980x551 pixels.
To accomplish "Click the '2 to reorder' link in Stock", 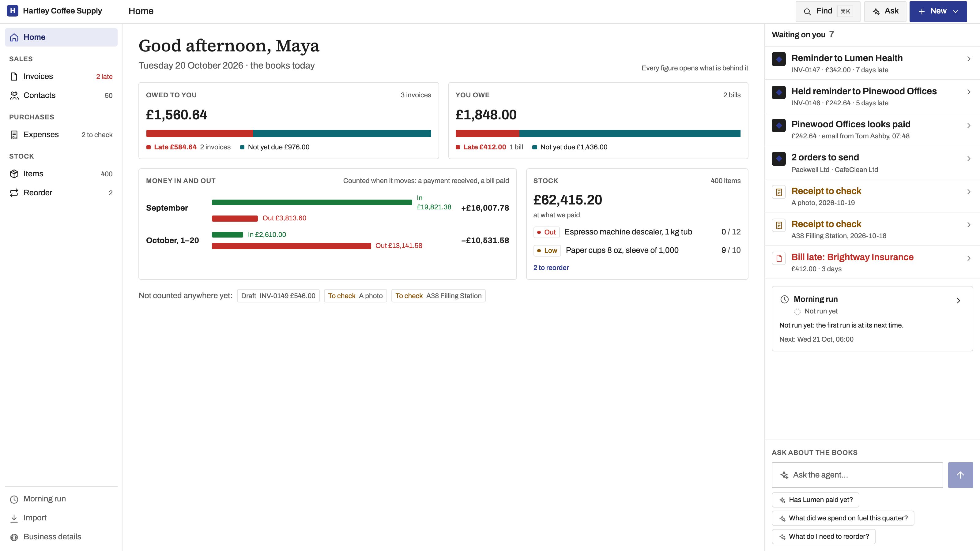I will click(x=551, y=268).
